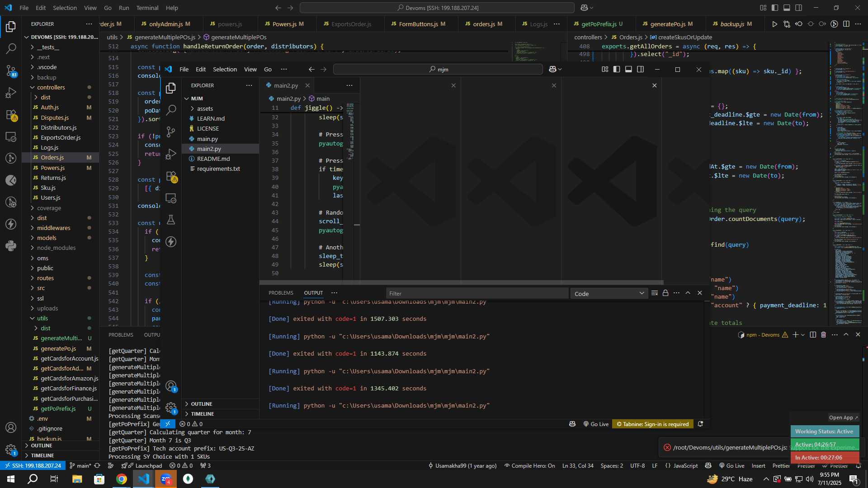Open Terminal menu in Devoms window
The width and height of the screenshot is (868, 488).
(x=147, y=8)
